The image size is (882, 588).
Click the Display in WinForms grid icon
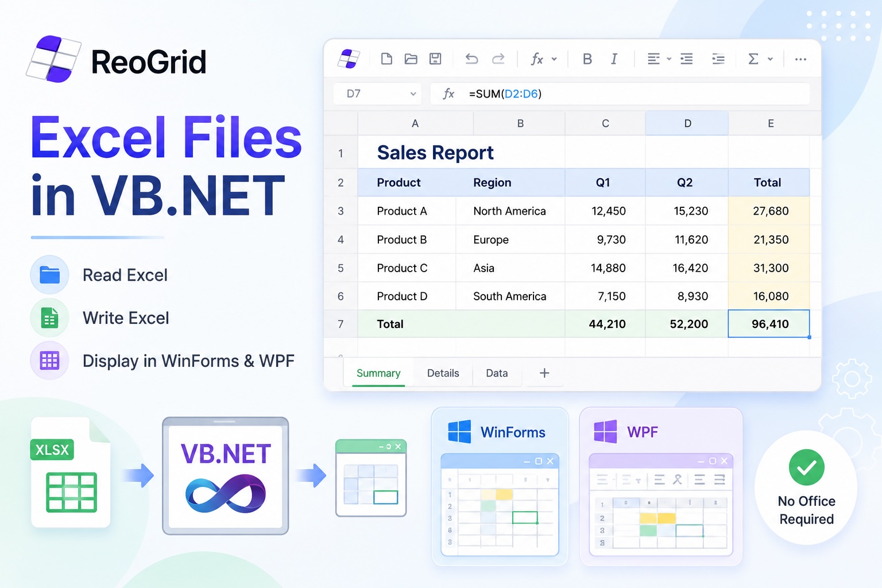(x=49, y=361)
